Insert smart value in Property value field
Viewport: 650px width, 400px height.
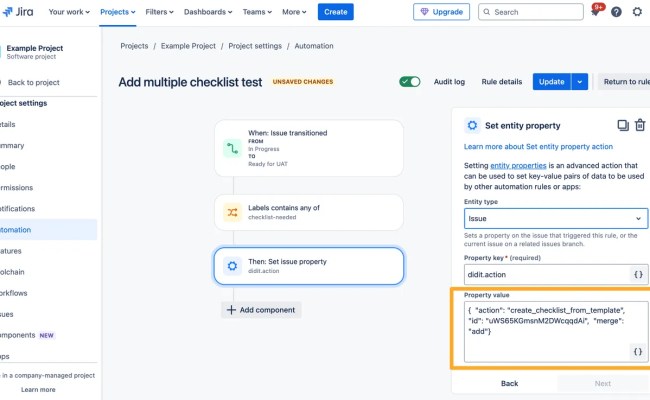(x=638, y=352)
